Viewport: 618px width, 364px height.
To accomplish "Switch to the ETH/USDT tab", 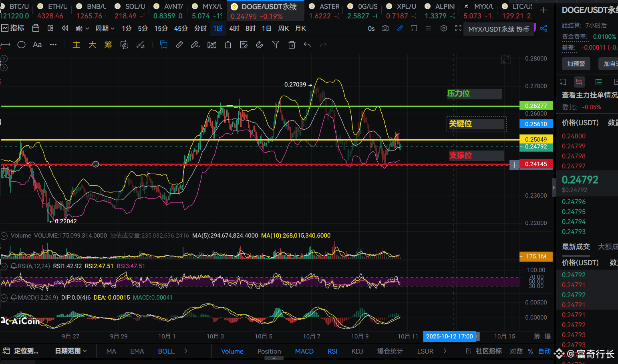I will (53, 11).
